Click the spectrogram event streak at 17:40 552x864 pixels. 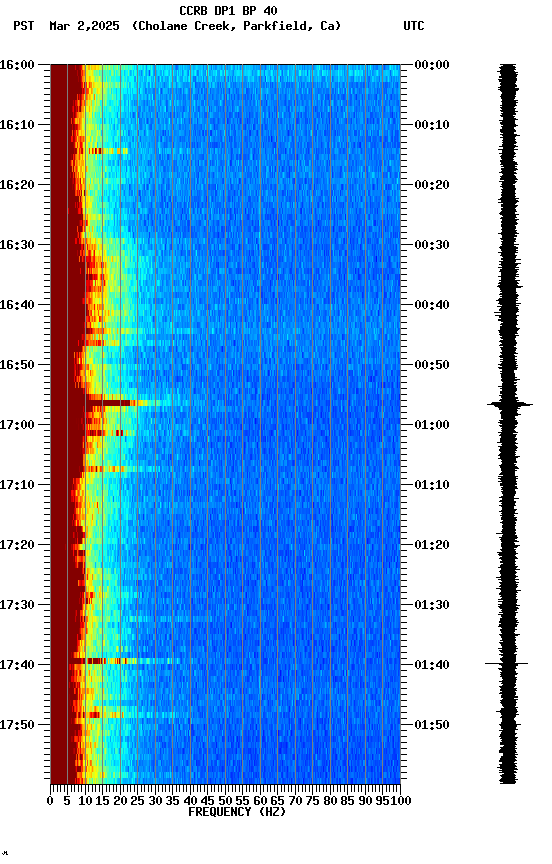127,660
